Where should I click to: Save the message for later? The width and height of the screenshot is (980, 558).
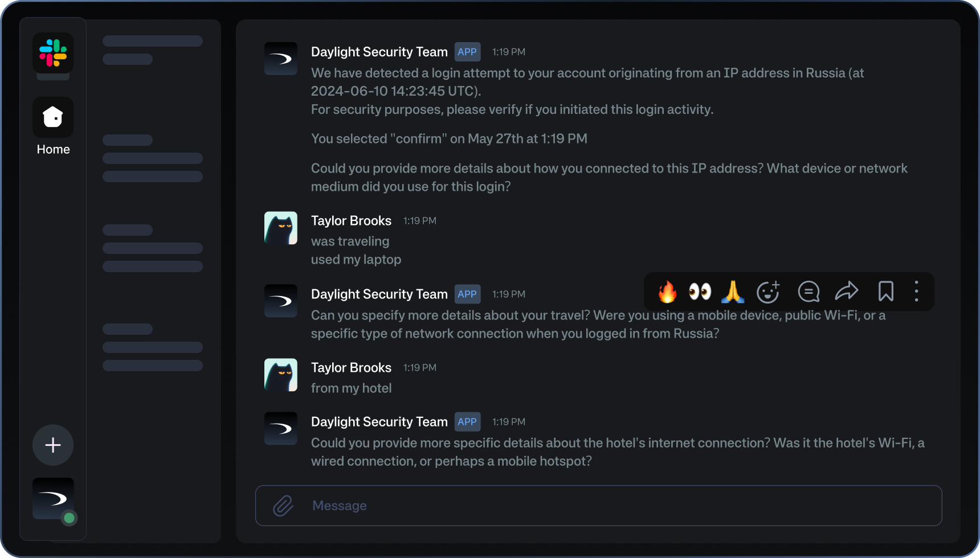(x=885, y=292)
